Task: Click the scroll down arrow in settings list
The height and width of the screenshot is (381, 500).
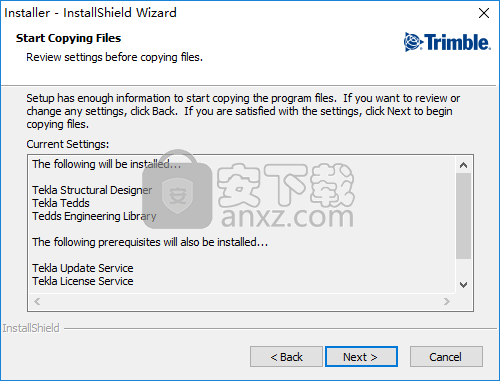Action: (463, 285)
